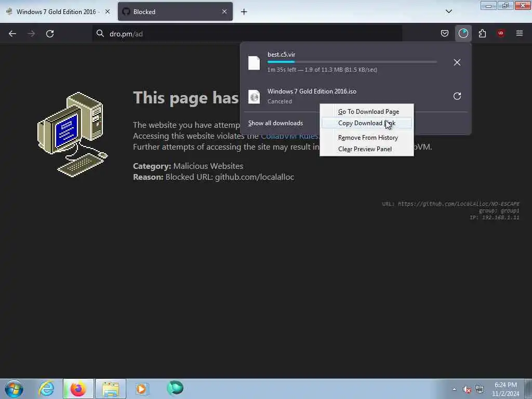Open a new browser tab

click(x=244, y=12)
